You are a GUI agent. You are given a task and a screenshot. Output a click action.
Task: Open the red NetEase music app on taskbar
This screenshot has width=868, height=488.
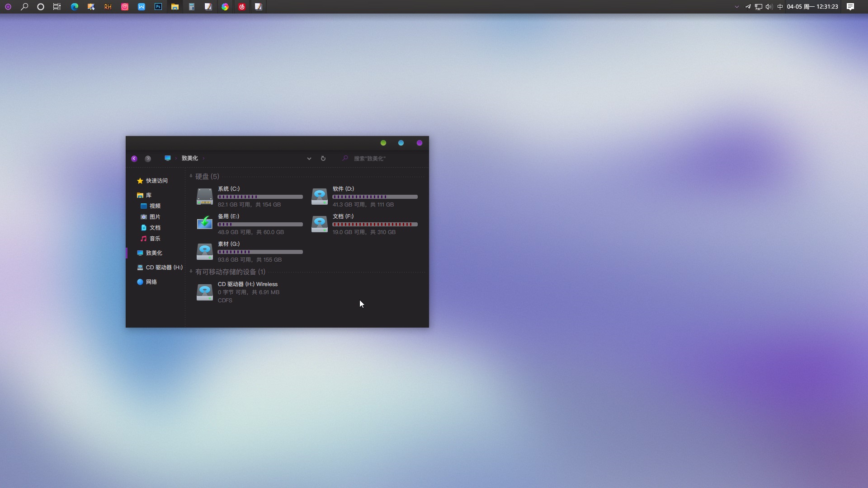[242, 7]
